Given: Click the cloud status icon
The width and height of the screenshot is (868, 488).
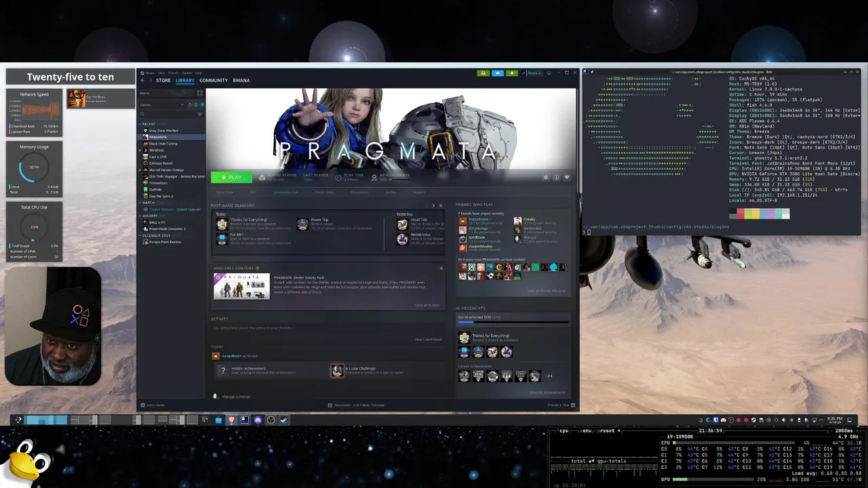Looking at the screenshot, I should pos(262,178).
